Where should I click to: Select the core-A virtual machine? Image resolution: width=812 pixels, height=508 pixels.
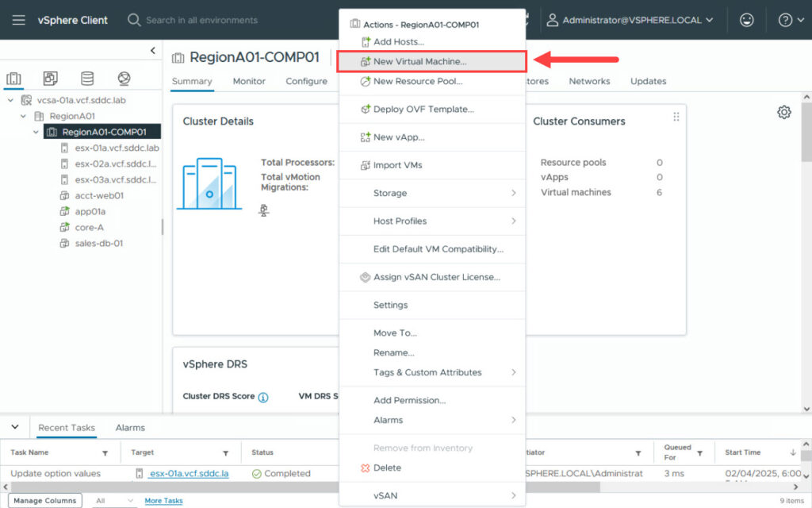tap(89, 228)
